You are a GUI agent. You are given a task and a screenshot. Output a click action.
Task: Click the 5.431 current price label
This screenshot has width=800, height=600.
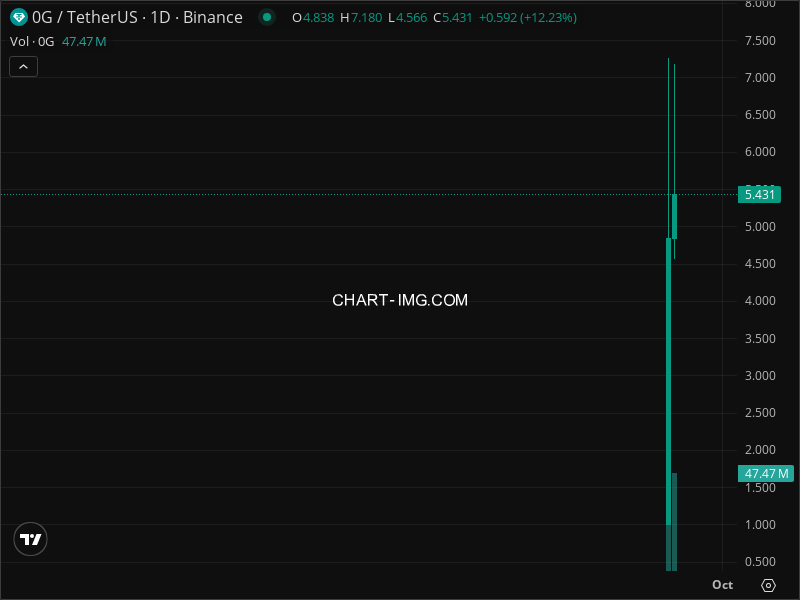click(760, 195)
